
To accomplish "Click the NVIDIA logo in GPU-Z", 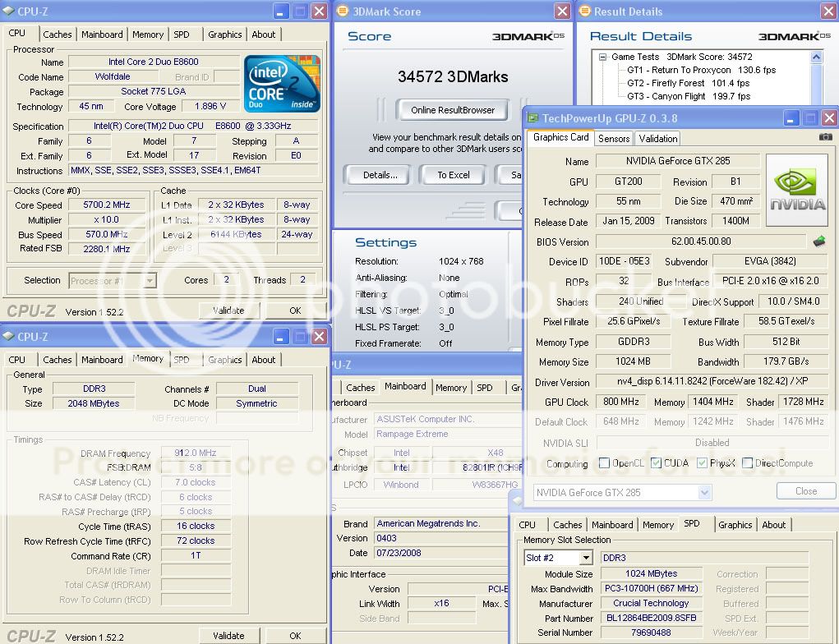I will click(x=797, y=191).
